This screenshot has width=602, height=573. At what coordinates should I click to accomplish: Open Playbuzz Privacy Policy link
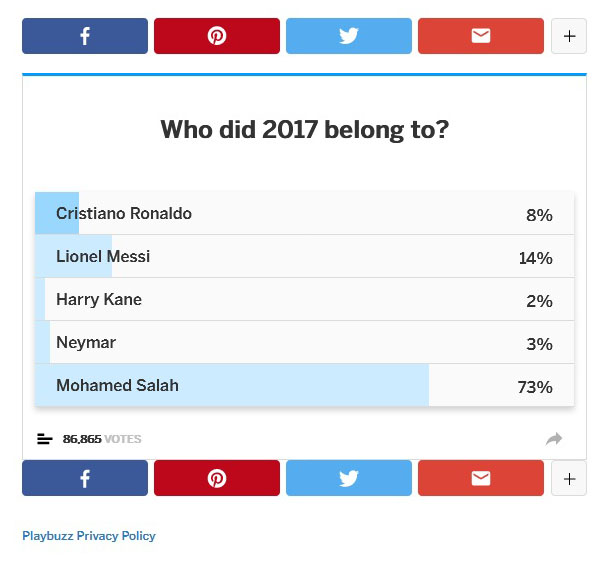pos(89,536)
